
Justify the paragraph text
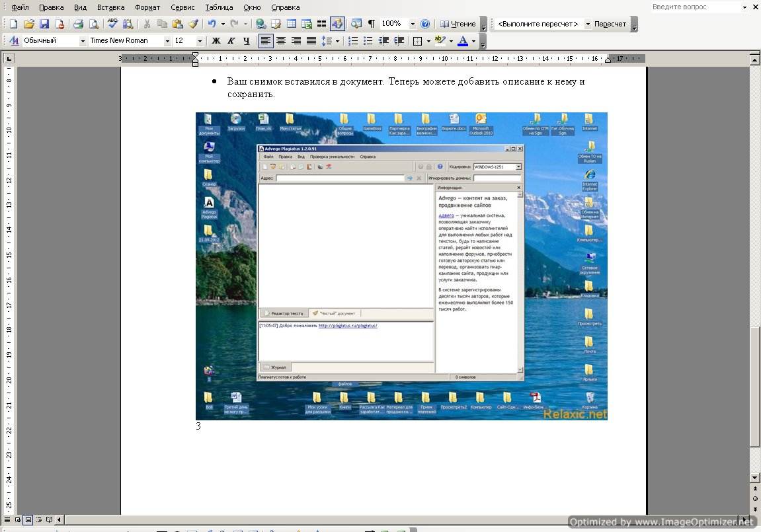tap(311, 41)
